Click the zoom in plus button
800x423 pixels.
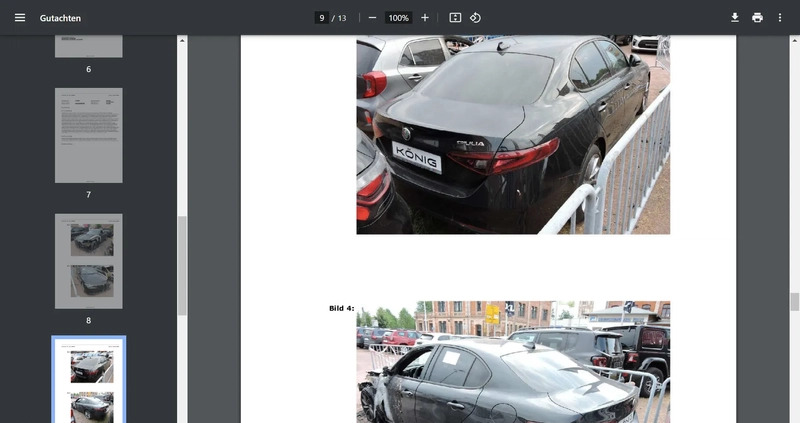(425, 18)
